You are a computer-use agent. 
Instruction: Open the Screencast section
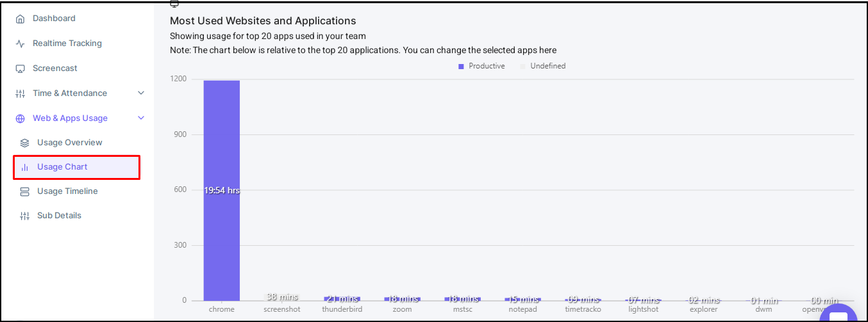pyautogui.click(x=55, y=68)
